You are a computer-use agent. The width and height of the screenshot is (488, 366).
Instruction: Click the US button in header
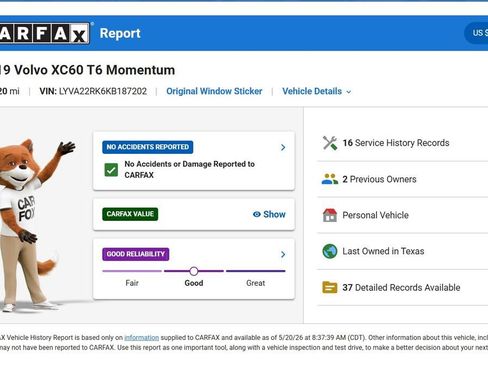coord(476,33)
